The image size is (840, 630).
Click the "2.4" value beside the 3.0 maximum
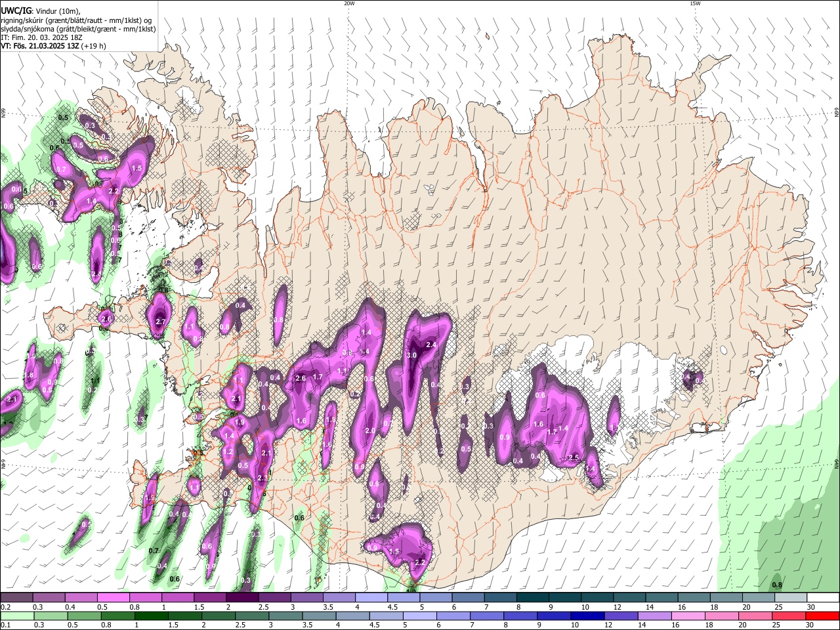coord(431,345)
